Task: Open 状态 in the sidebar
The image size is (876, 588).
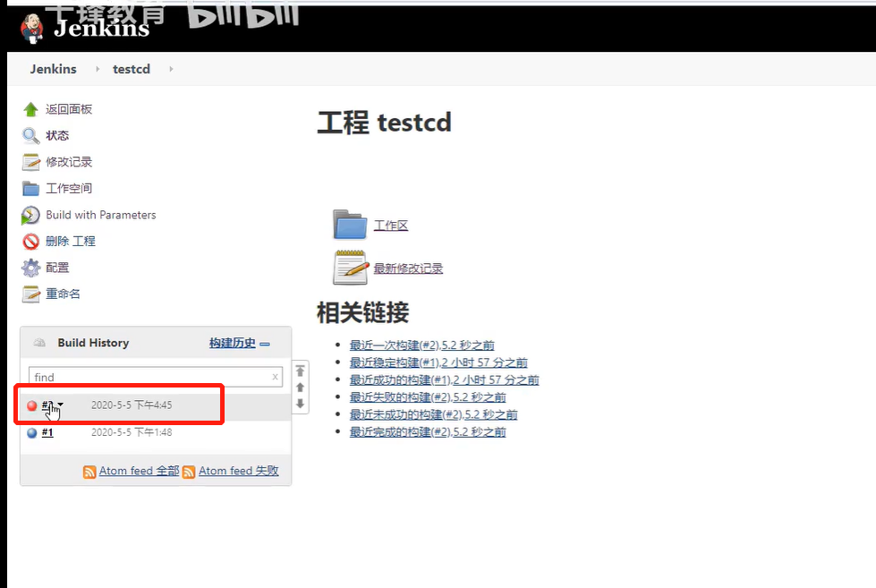Action: pyautogui.click(x=57, y=135)
